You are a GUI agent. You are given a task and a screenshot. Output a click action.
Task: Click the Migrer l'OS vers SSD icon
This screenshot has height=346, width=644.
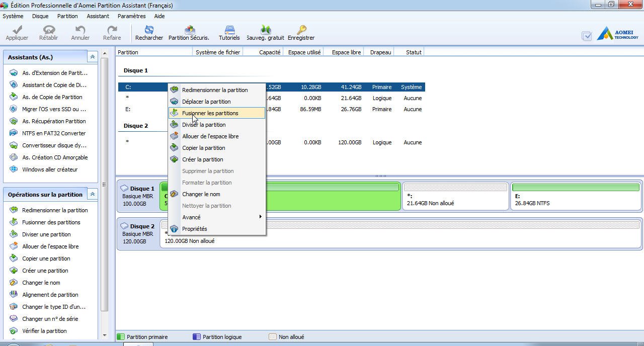[x=14, y=109]
